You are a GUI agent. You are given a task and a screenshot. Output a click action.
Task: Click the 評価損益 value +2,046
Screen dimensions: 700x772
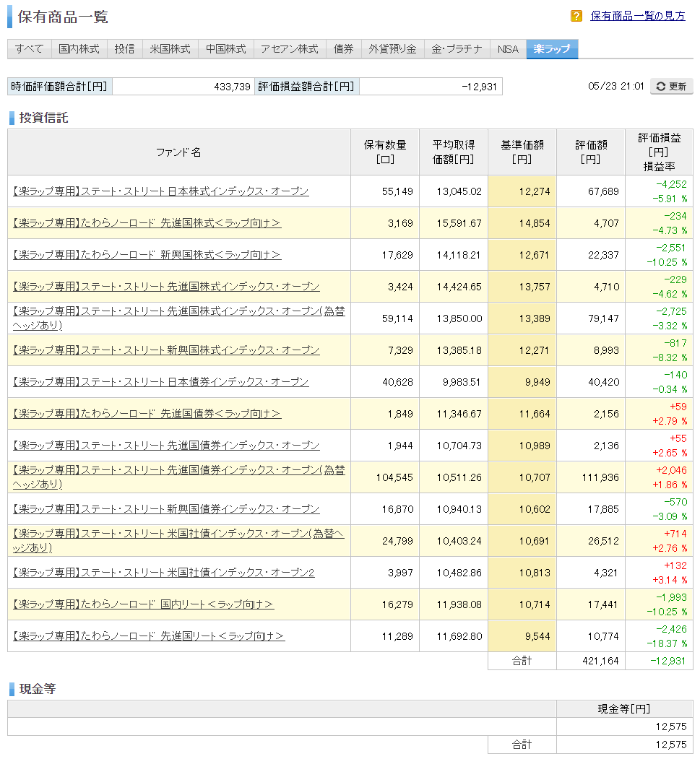coord(671,470)
